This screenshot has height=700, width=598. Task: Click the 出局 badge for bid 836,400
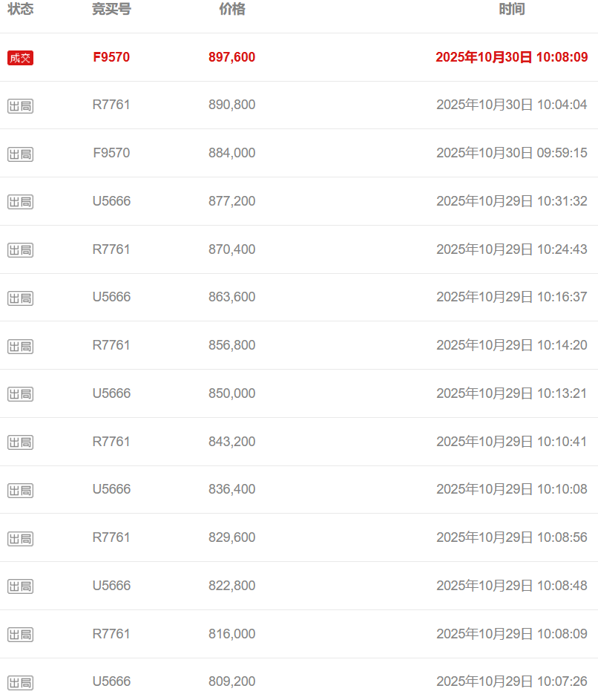point(20,491)
